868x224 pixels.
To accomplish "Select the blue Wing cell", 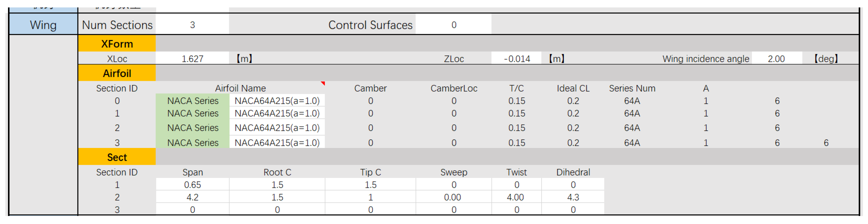I will [43, 25].
